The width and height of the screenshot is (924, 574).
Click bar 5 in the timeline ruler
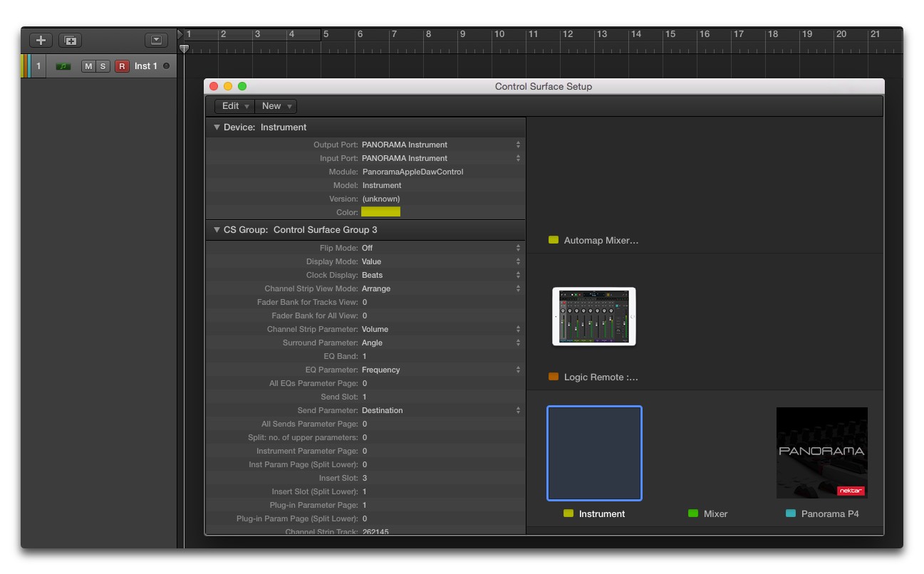(x=326, y=34)
